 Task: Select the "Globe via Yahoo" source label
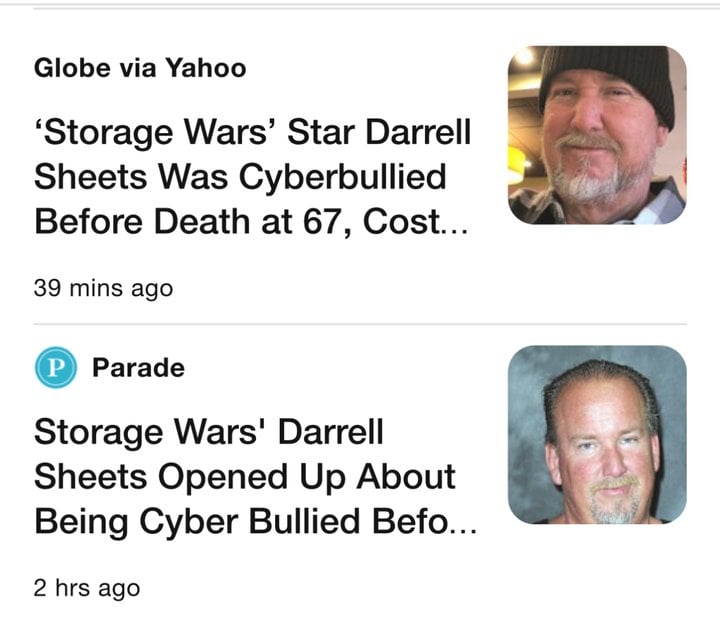tap(140, 68)
